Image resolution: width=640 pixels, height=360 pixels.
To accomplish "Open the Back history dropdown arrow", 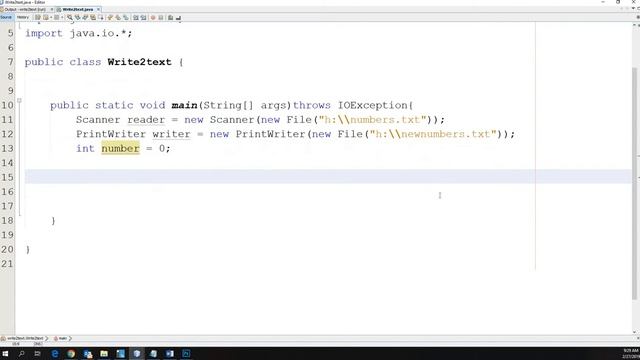I will (x=51, y=18).
